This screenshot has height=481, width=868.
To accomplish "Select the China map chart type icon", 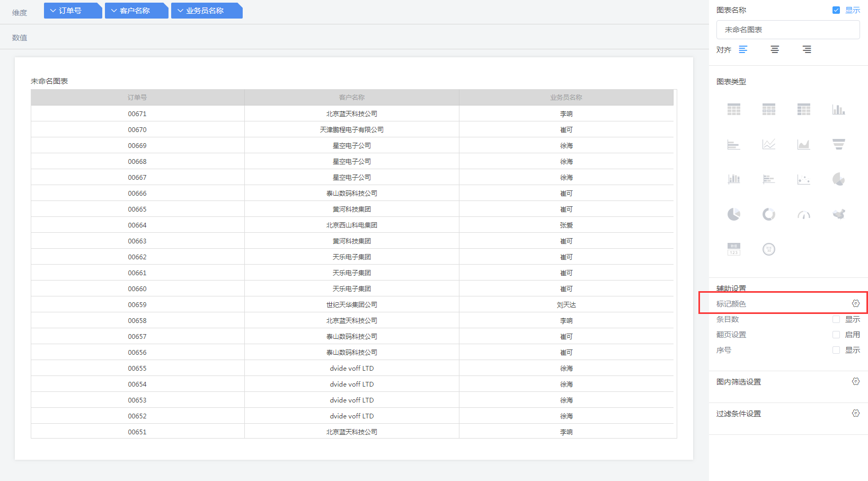I will point(838,214).
